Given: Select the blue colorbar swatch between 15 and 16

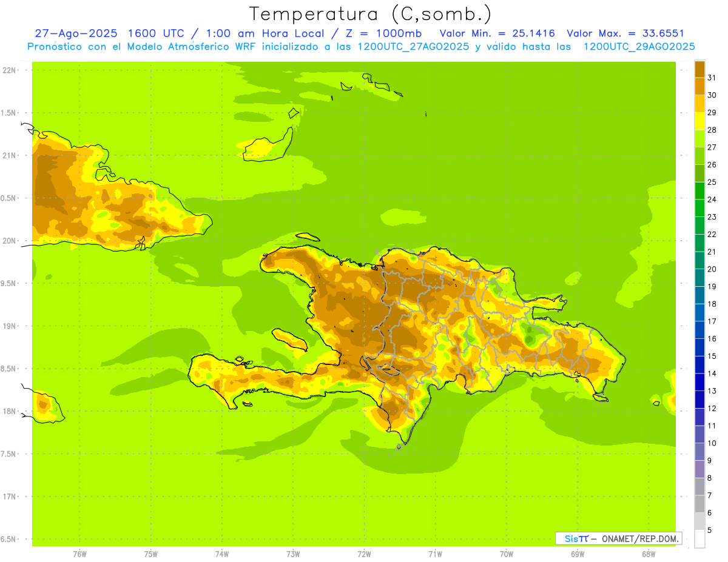Looking at the screenshot, I should tap(699, 347).
